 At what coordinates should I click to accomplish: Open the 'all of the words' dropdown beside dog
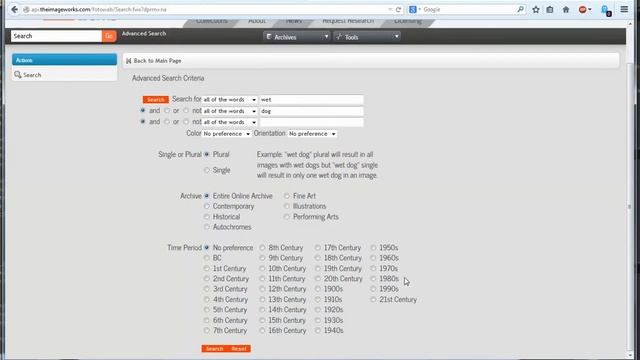229,111
